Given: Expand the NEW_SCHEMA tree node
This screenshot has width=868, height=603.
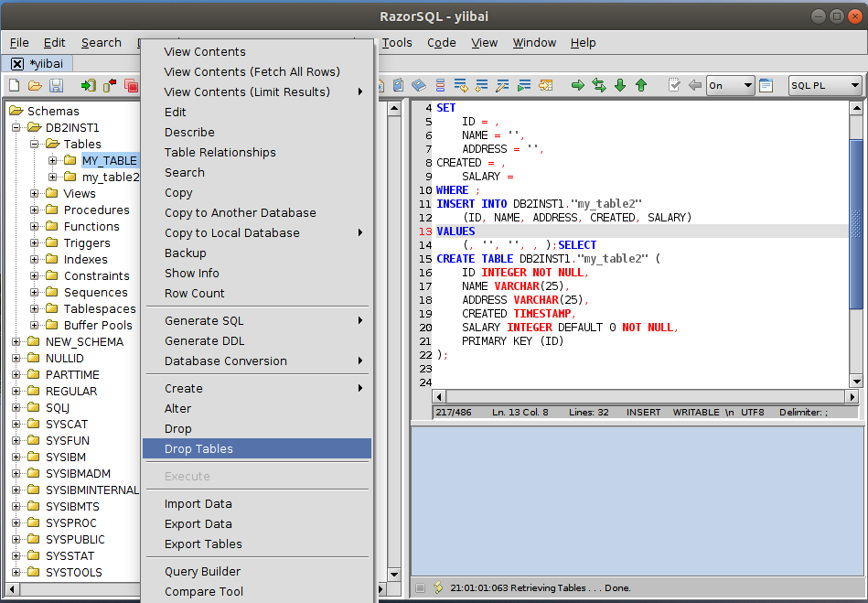Looking at the screenshot, I should tap(17, 342).
